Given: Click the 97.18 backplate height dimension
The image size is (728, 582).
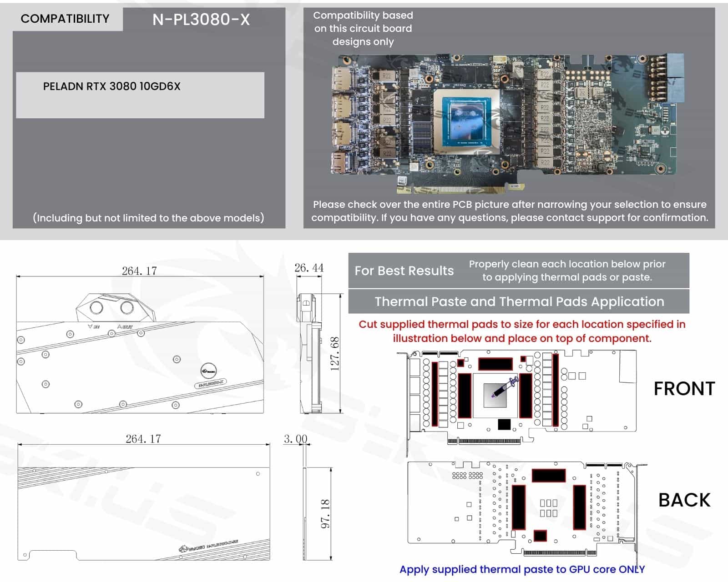Looking at the screenshot, I should click(325, 514).
